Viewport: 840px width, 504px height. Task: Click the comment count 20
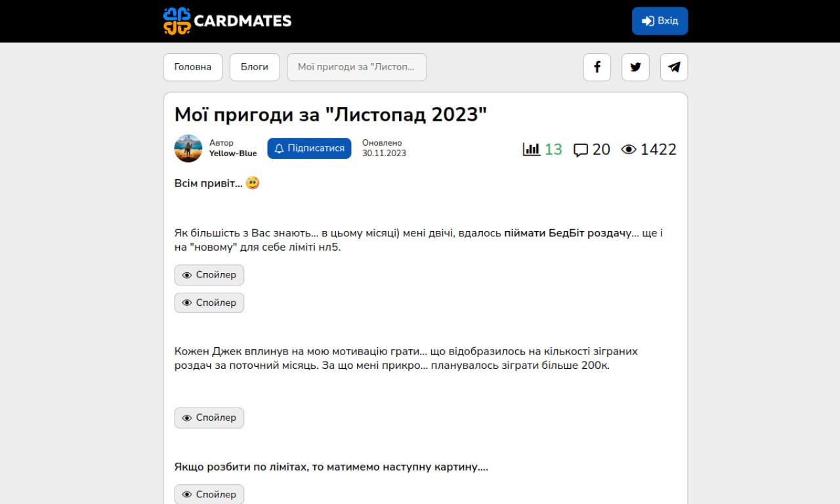601,150
